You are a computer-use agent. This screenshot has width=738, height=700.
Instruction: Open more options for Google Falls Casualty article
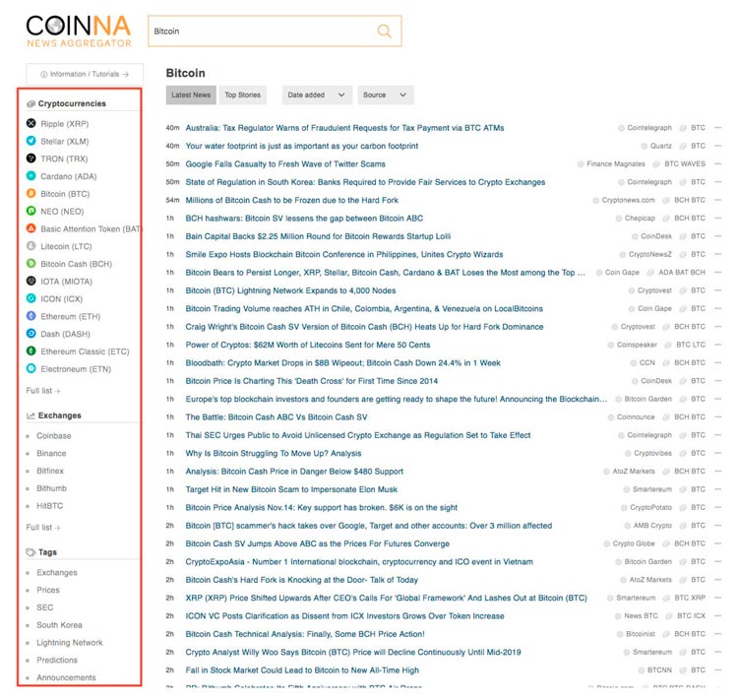(717, 164)
